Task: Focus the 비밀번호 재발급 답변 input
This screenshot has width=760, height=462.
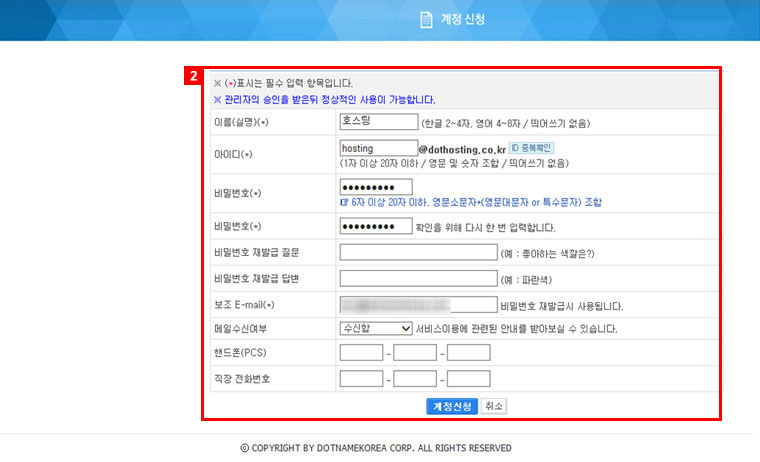Action: click(418, 278)
